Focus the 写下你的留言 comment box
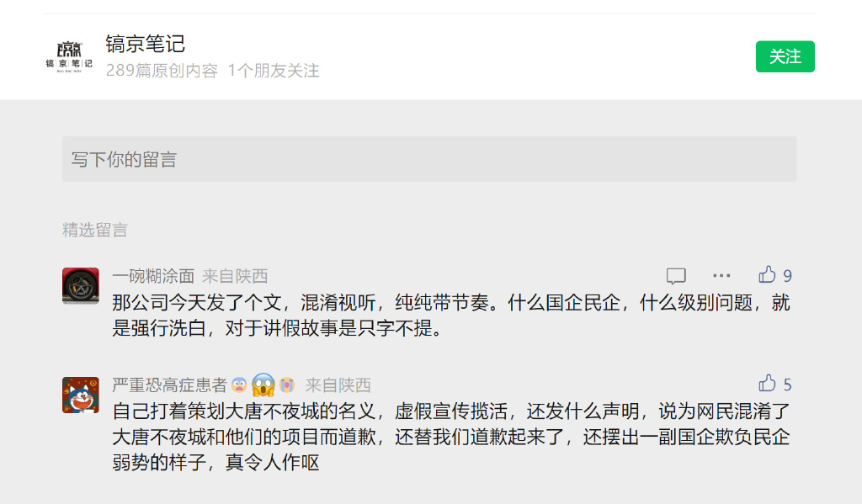 tap(429, 159)
